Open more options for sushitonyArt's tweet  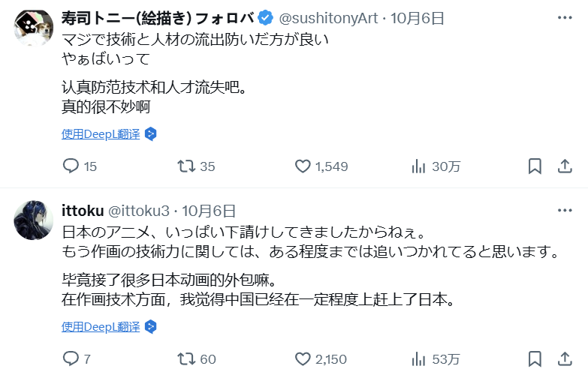click(x=565, y=18)
